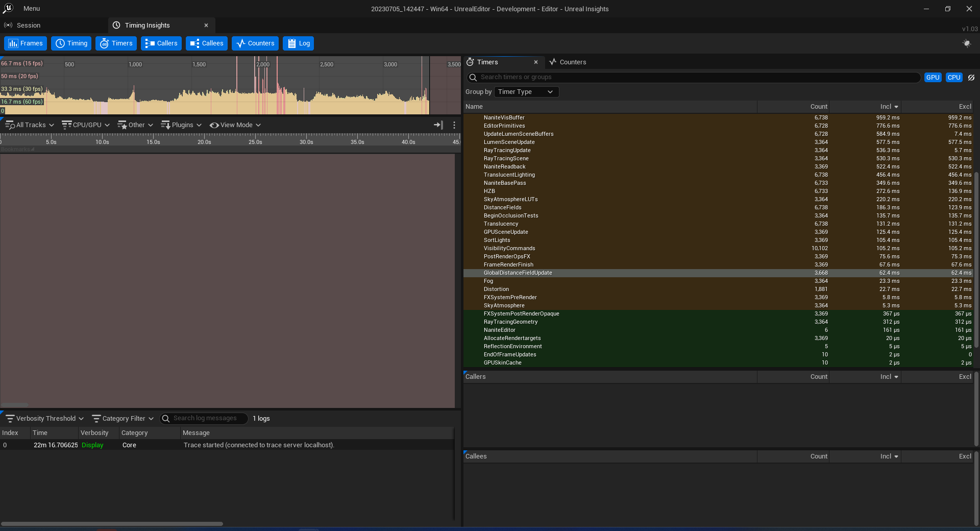Toggle the hide zero-count timers filter icon

(x=971, y=78)
